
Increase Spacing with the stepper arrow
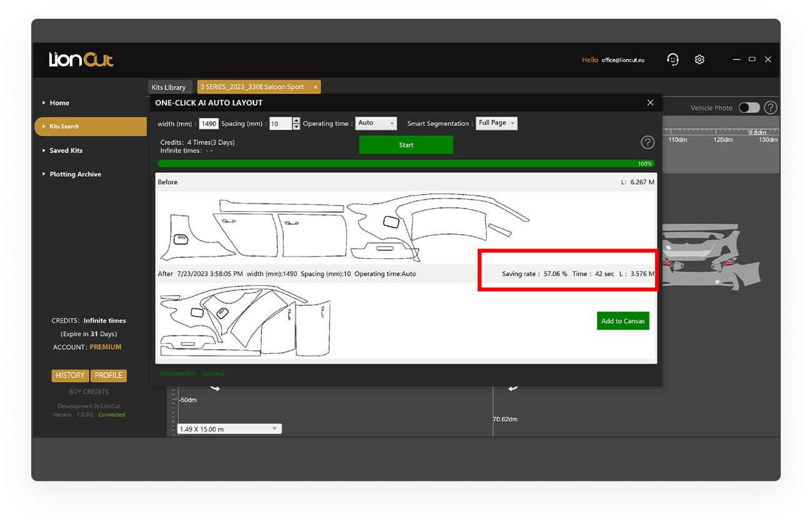(x=296, y=120)
